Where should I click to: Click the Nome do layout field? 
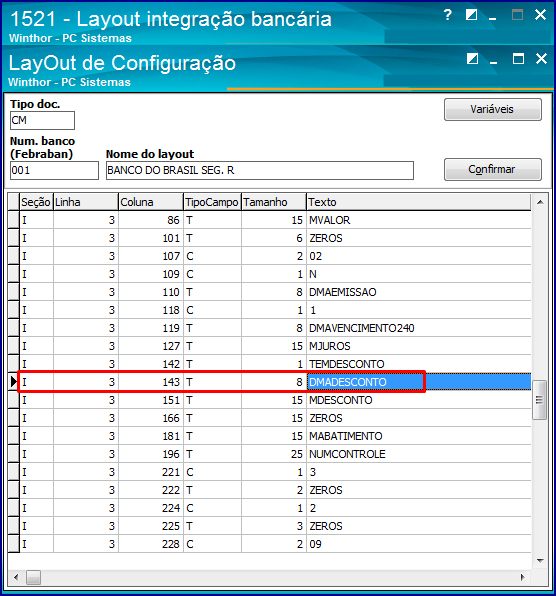[x=260, y=170]
